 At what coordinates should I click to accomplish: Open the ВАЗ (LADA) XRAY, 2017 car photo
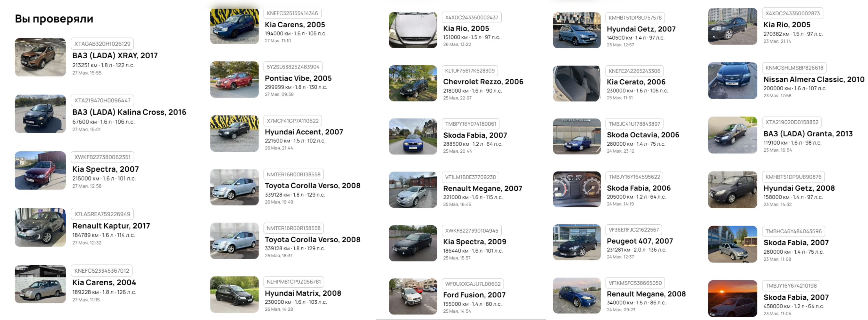pos(40,57)
